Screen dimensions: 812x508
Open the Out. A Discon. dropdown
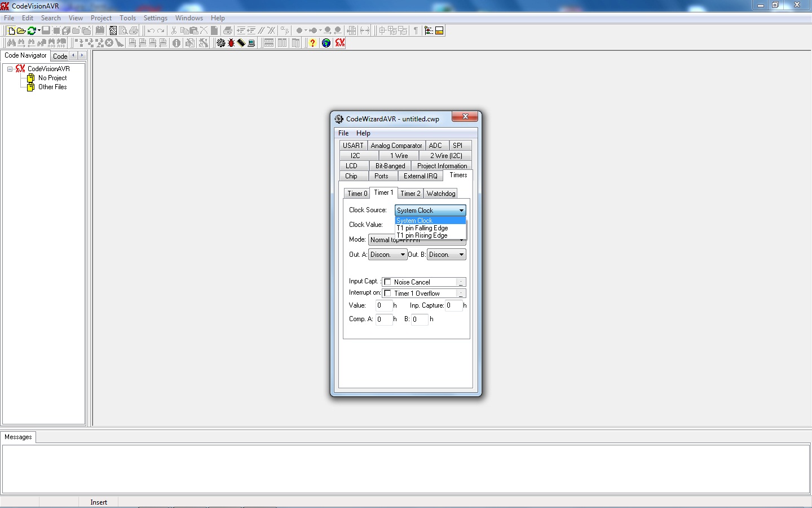(x=387, y=255)
